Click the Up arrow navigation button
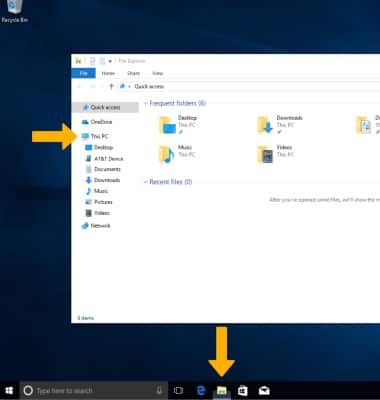The height and width of the screenshot is (400, 380). pos(112,86)
